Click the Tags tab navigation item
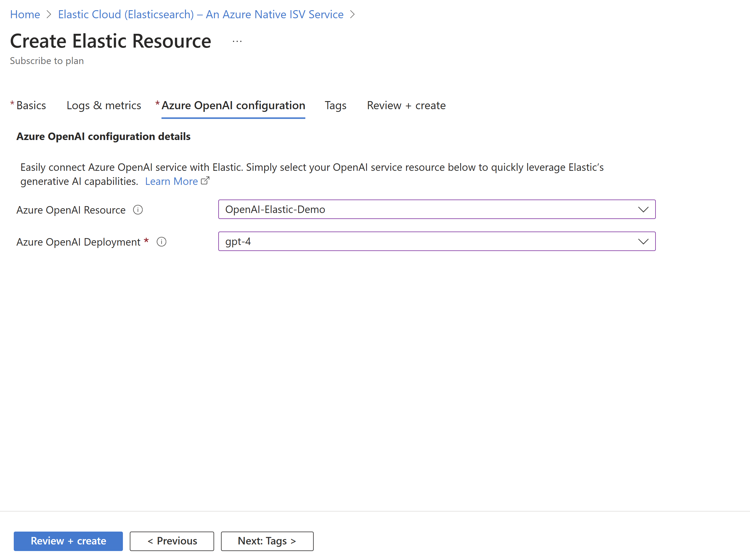Image resolution: width=750 pixels, height=560 pixels. [336, 105]
